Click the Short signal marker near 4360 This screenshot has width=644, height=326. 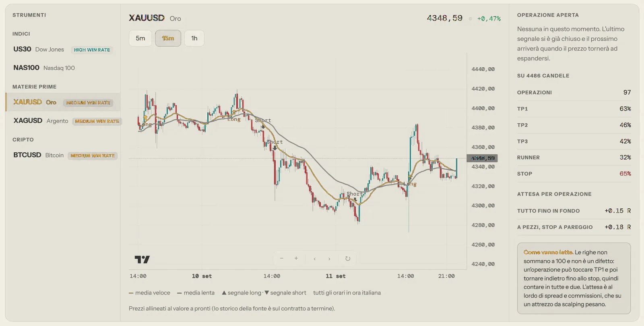275,142
